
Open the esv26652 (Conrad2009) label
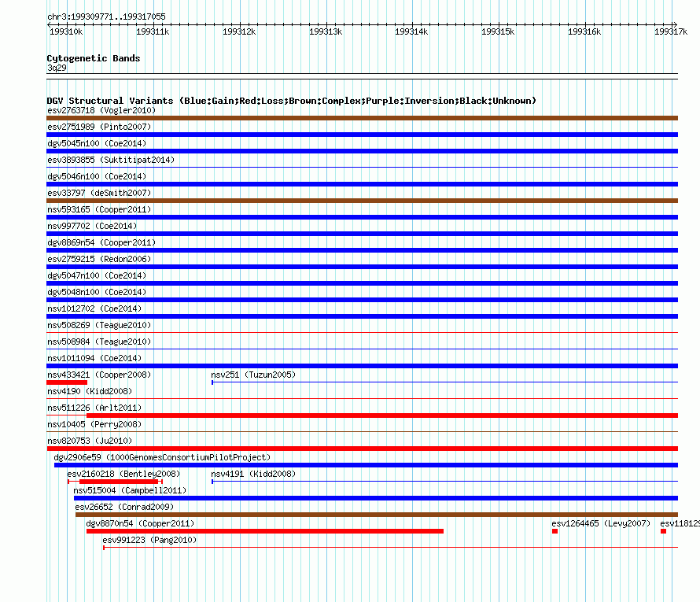[124, 507]
